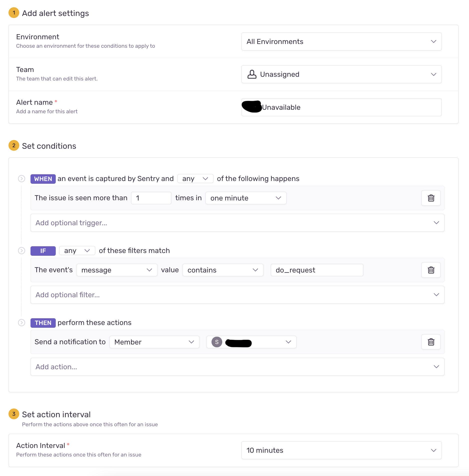The width and height of the screenshot is (469, 476).
Task: Delete the issue frequency condition
Action: point(430,198)
